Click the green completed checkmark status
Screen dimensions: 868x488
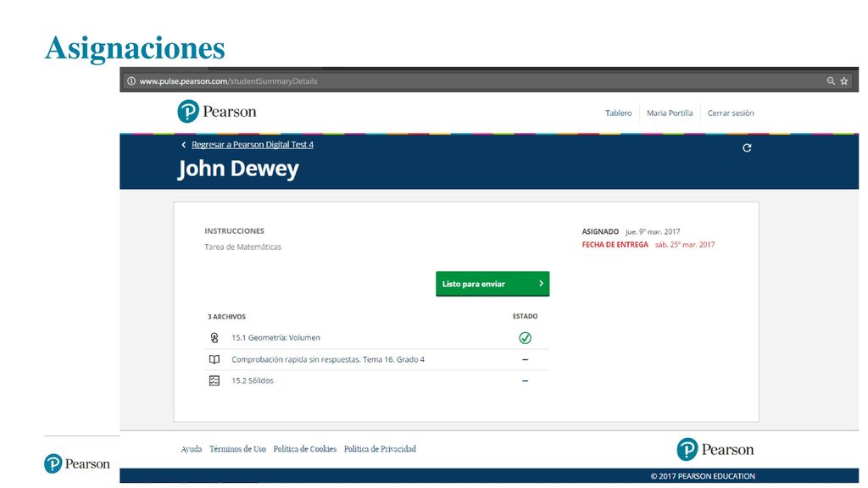525,337
